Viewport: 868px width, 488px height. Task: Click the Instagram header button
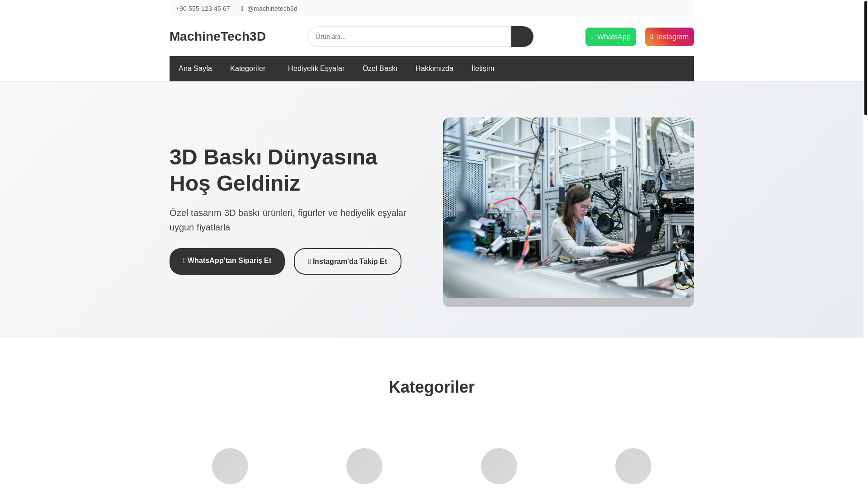[x=669, y=37]
